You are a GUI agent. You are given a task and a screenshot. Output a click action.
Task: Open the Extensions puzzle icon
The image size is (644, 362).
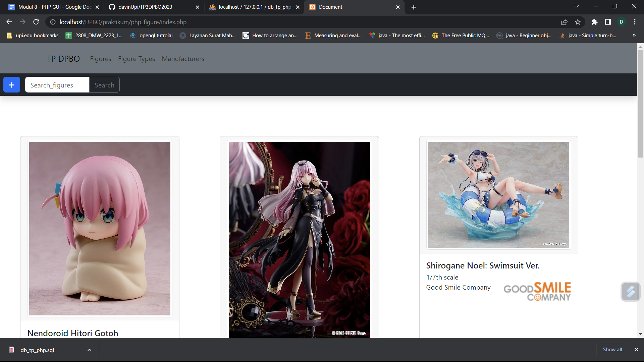(594, 22)
